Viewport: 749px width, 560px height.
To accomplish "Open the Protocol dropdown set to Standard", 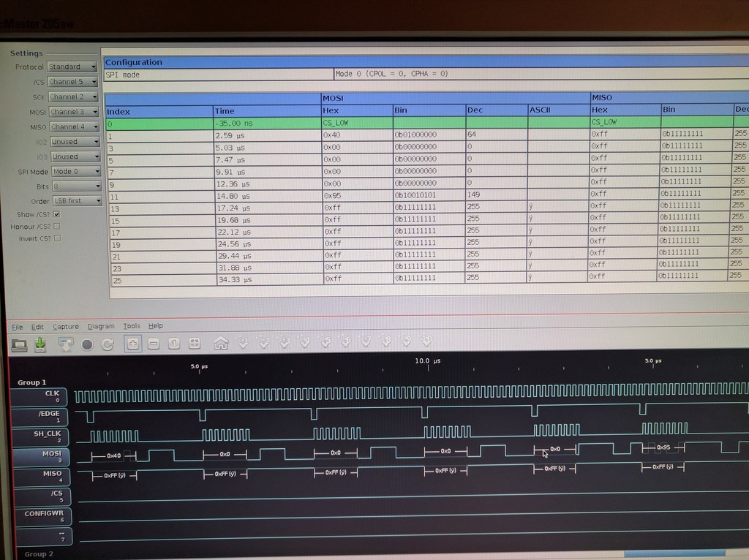I will click(73, 67).
